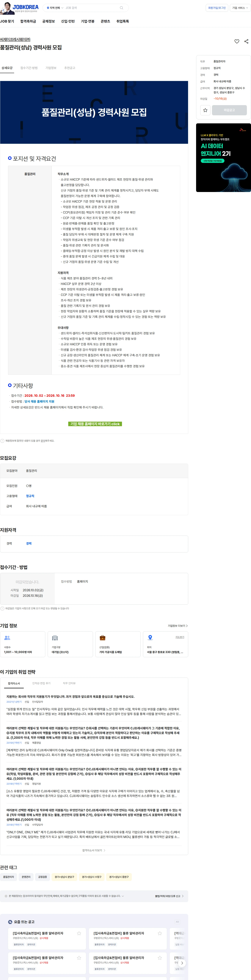Click the info icon next to 마감일은 기업의 사정으로

[2, 608]
